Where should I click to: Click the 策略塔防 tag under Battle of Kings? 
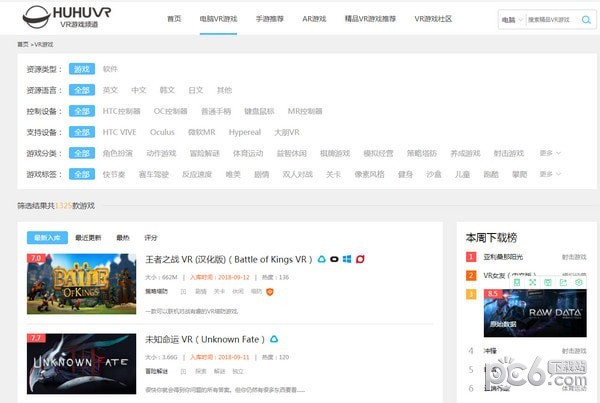point(156,292)
